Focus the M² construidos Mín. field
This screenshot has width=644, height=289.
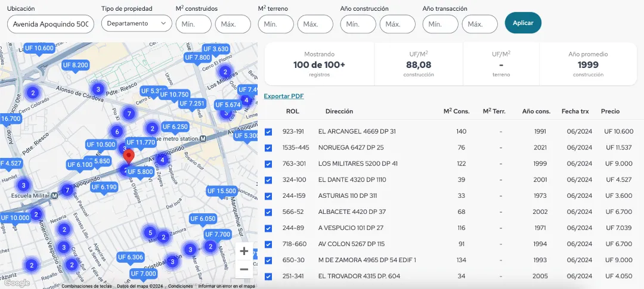[193, 24]
